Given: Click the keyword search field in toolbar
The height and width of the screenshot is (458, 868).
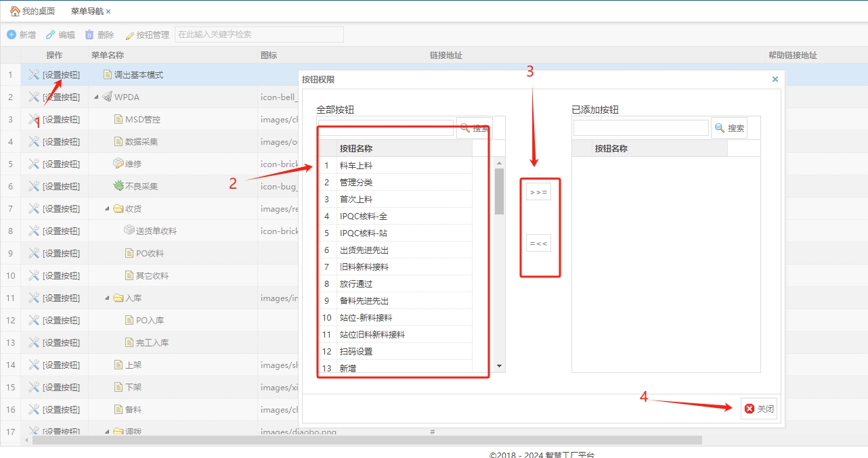Looking at the screenshot, I should pos(259,35).
